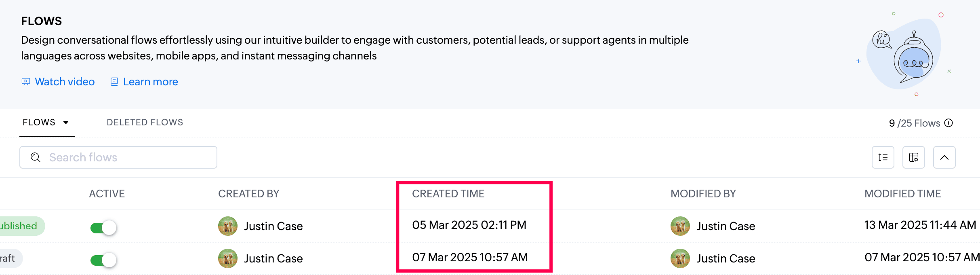Click the search magnifier icon
This screenshot has height=275, width=980.
(x=36, y=157)
